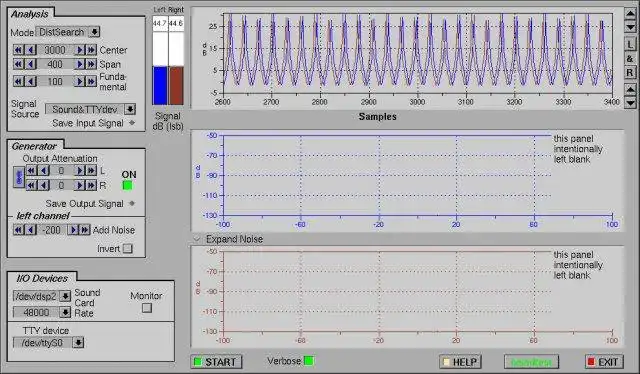
Task: Fast-increase Fundamental with double-right arrow
Action: coord(91,81)
